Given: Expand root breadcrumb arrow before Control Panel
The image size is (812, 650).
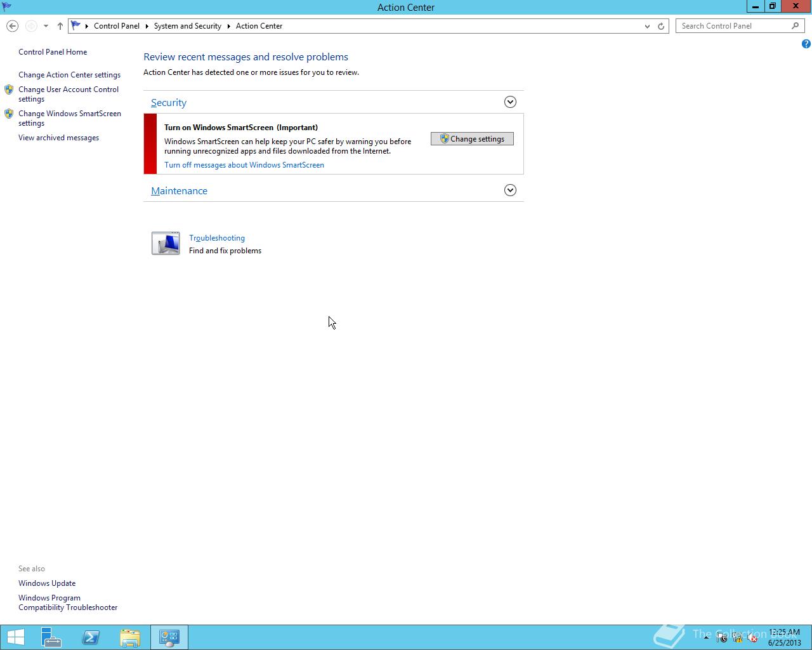Looking at the screenshot, I should [87, 26].
